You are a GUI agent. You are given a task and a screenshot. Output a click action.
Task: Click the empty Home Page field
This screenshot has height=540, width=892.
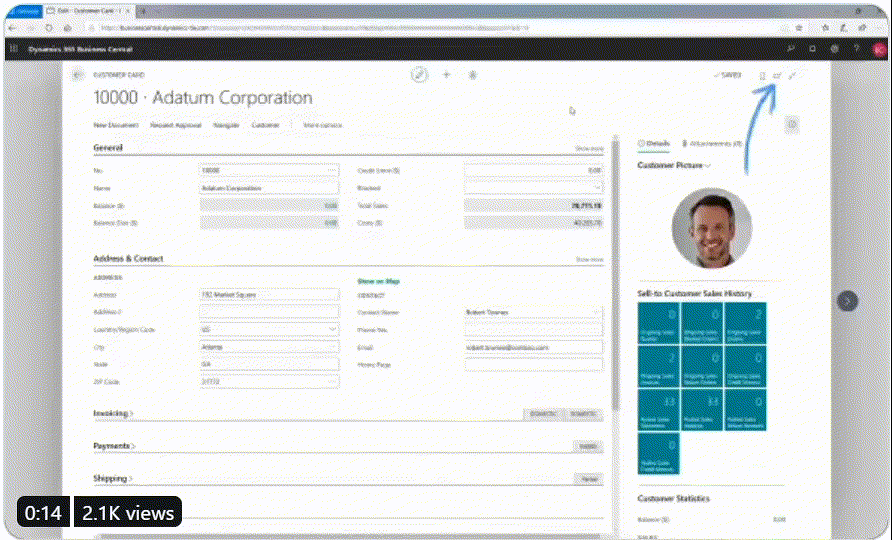point(534,365)
